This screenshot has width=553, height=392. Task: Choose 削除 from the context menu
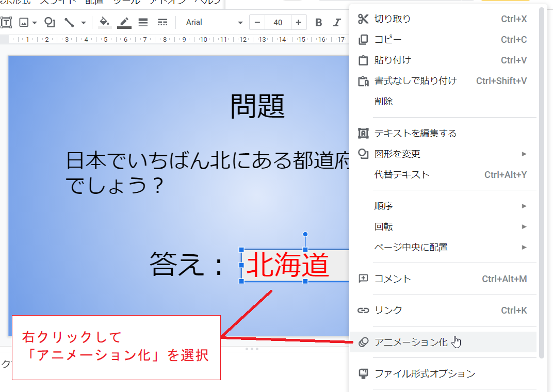coord(443,102)
